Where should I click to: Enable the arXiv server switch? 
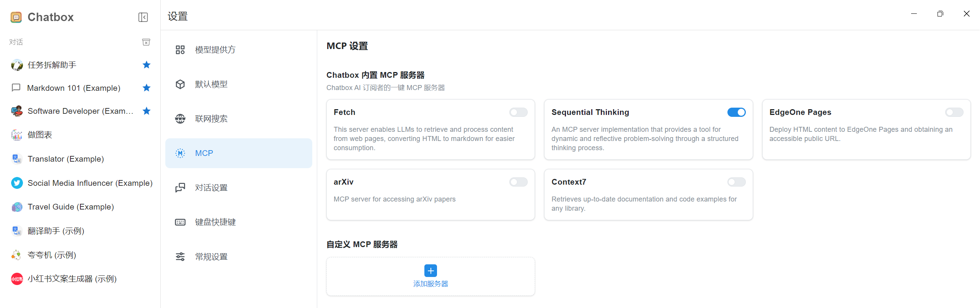pos(519,182)
